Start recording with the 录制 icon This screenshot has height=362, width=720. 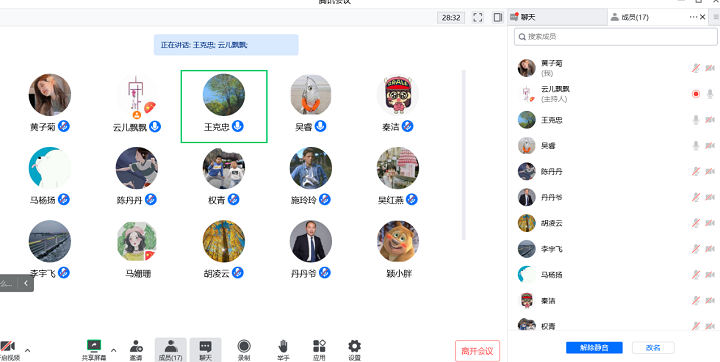(x=244, y=350)
